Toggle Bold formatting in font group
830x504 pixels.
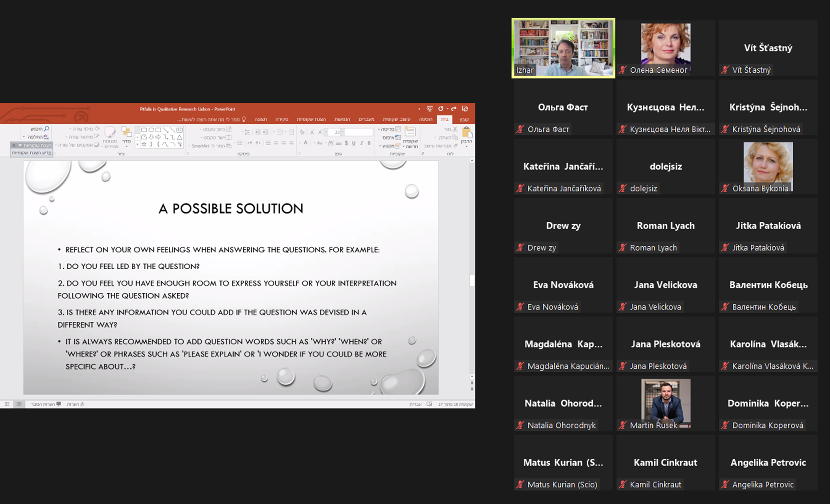point(369,143)
